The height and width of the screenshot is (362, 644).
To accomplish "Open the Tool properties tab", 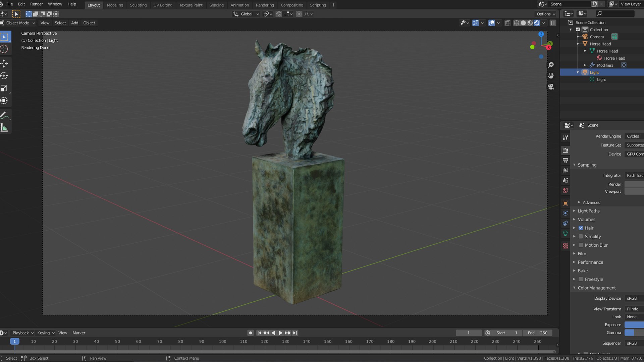I will [x=566, y=138].
